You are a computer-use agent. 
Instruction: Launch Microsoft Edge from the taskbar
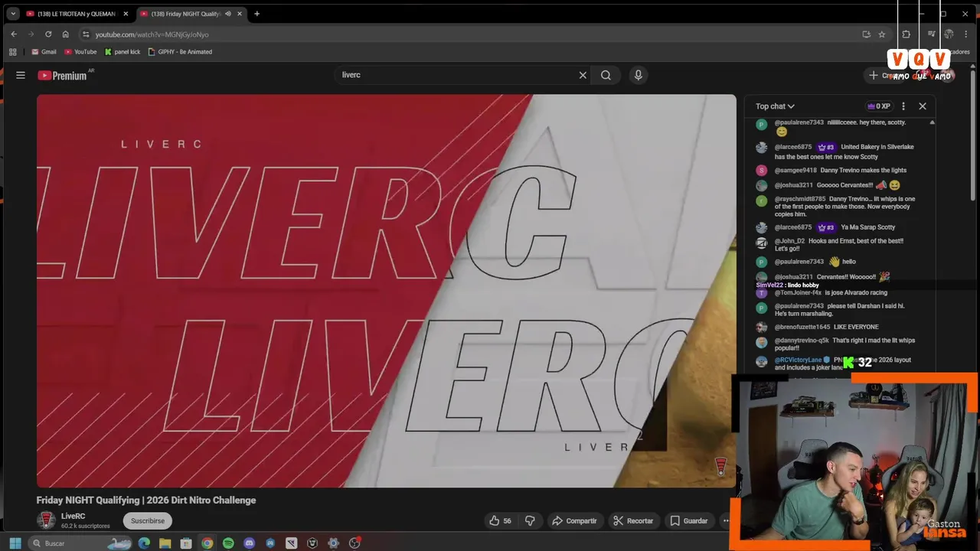[144, 543]
